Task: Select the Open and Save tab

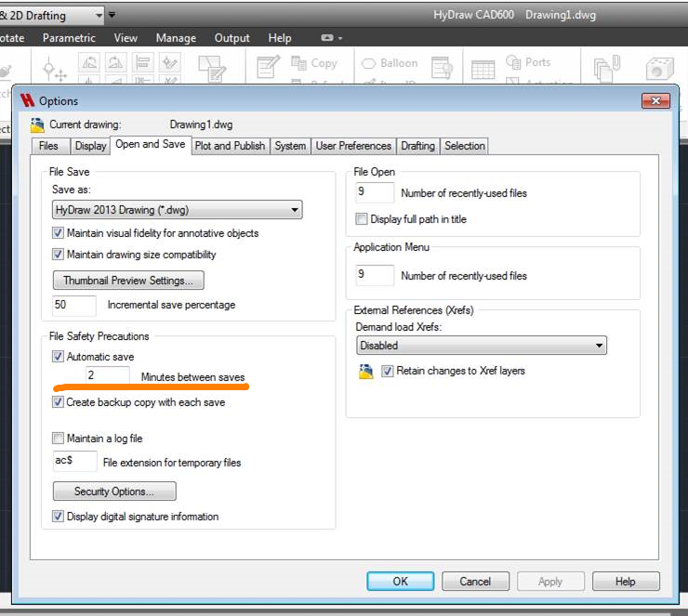Action: [150, 144]
